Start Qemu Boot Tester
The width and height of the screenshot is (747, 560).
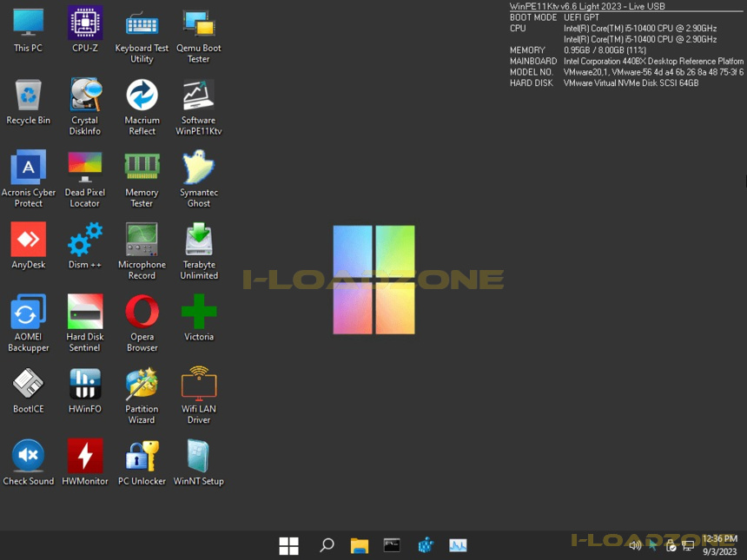[x=199, y=36]
